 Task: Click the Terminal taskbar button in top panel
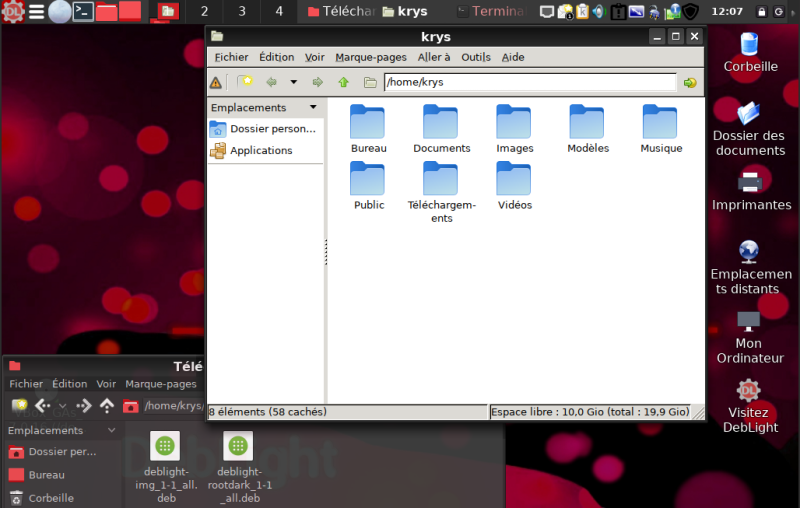[x=490, y=12]
